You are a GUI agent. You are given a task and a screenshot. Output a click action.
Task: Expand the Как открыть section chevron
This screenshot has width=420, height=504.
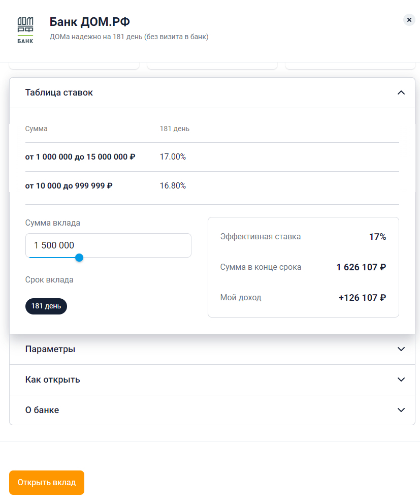401,380
